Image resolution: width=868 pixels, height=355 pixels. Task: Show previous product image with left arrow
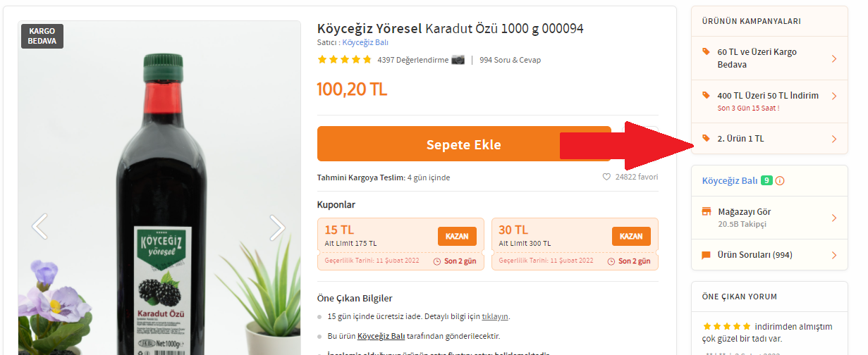click(40, 227)
